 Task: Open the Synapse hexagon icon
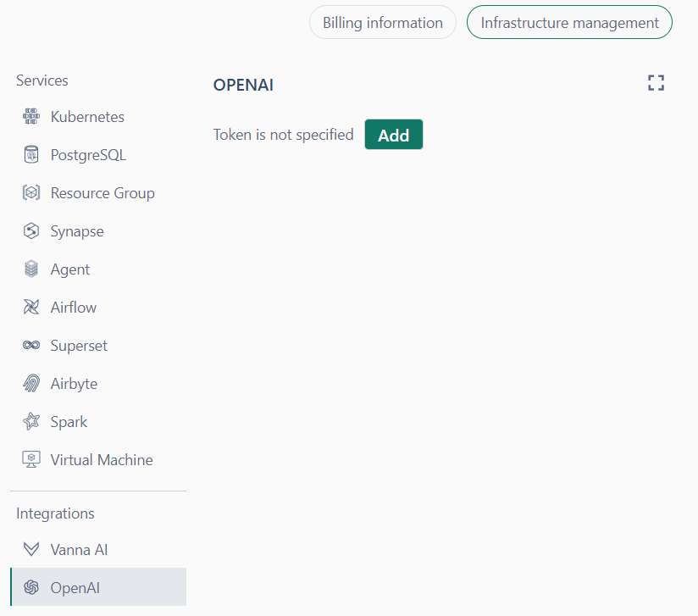[31, 230]
